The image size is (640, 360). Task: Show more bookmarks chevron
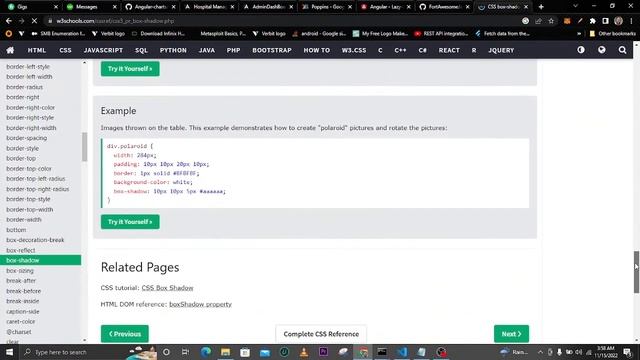click(579, 34)
